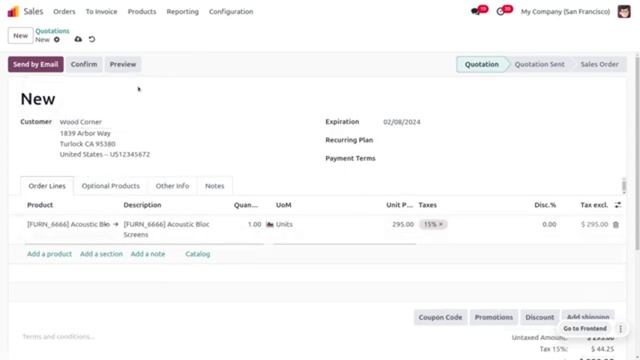Click Send by Email button
Image resolution: width=640 pixels, height=360 pixels.
tap(36, 64)
